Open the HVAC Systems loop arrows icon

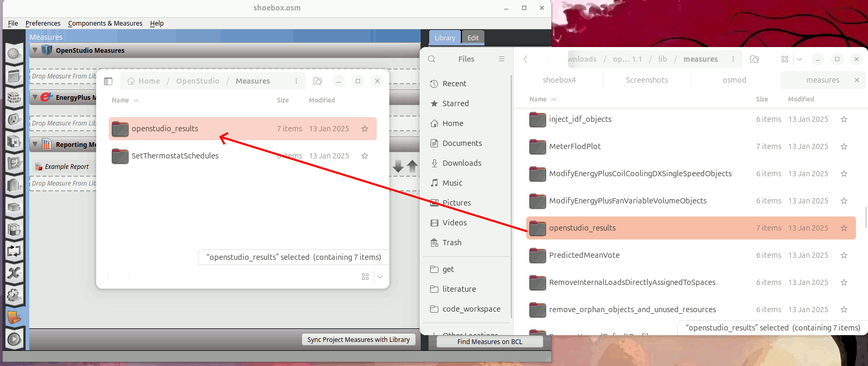coord(14,251)
